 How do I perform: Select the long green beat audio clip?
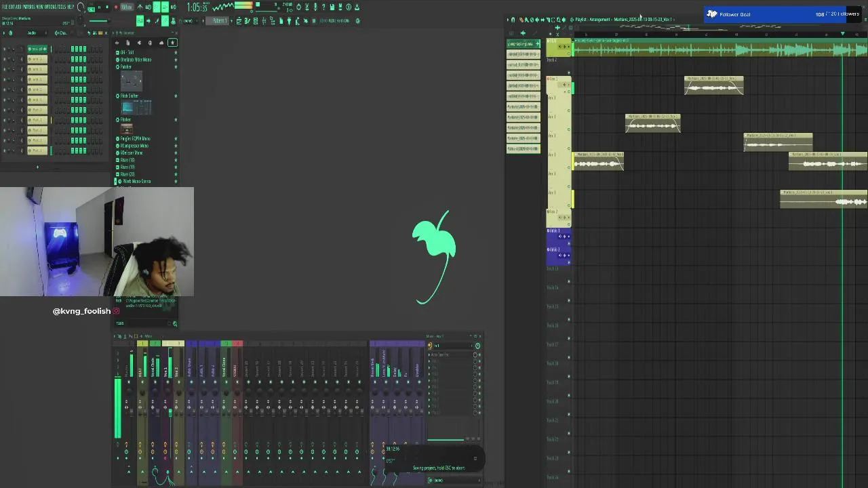pyautogui.click(x=720, y=49)
